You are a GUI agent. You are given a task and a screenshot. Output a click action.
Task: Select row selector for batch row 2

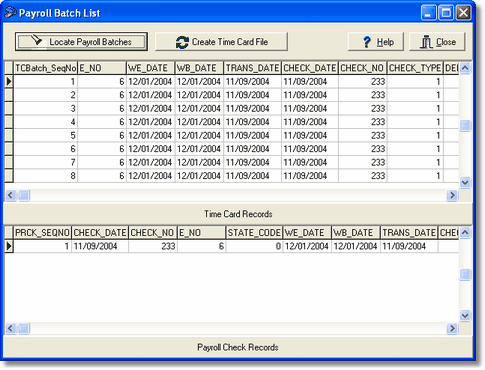click(9, 95)
